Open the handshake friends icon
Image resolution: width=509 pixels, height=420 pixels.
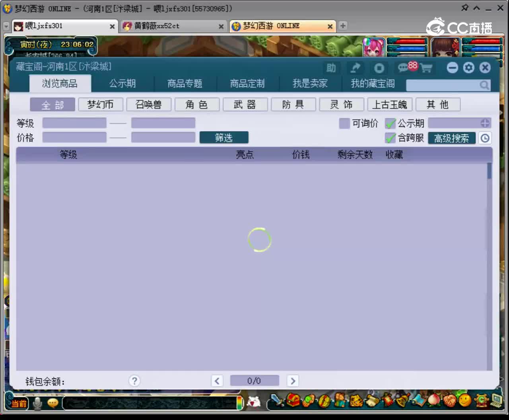(450, 400)
